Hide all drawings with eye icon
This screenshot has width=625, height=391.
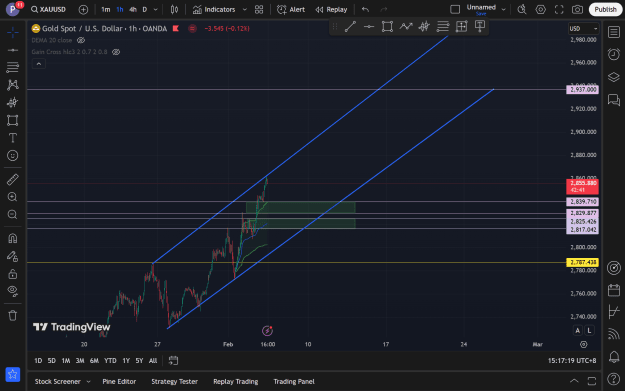(x=12, y=291)
